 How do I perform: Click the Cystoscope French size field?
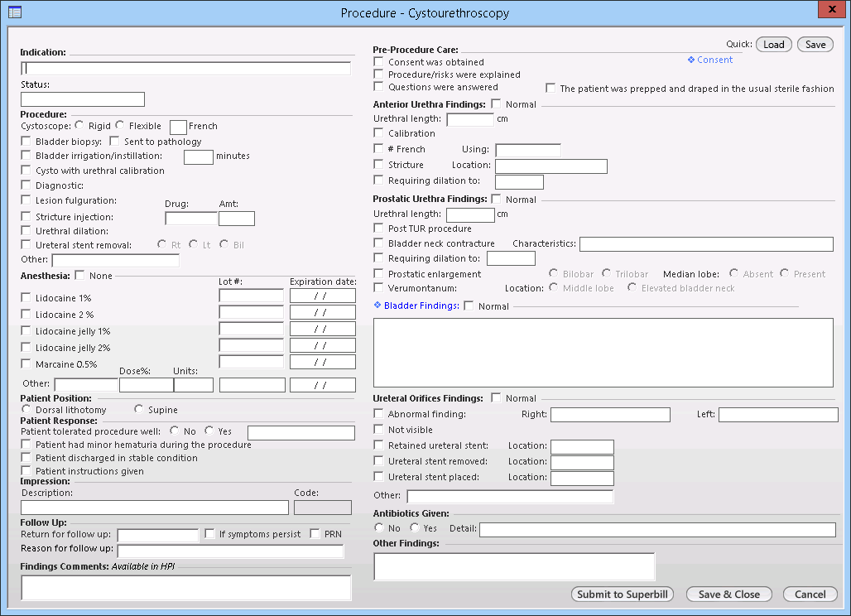[x=178, y=127]
